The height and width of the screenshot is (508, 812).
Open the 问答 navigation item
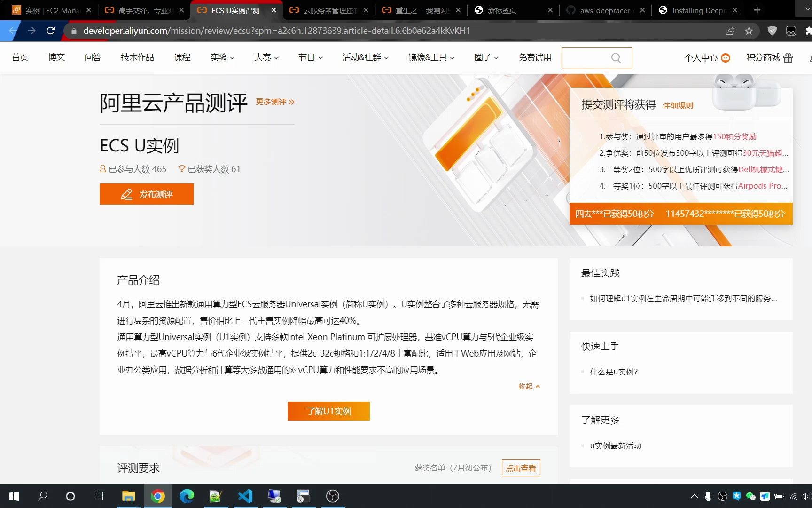pyautogui.click(x=93, y=57)
